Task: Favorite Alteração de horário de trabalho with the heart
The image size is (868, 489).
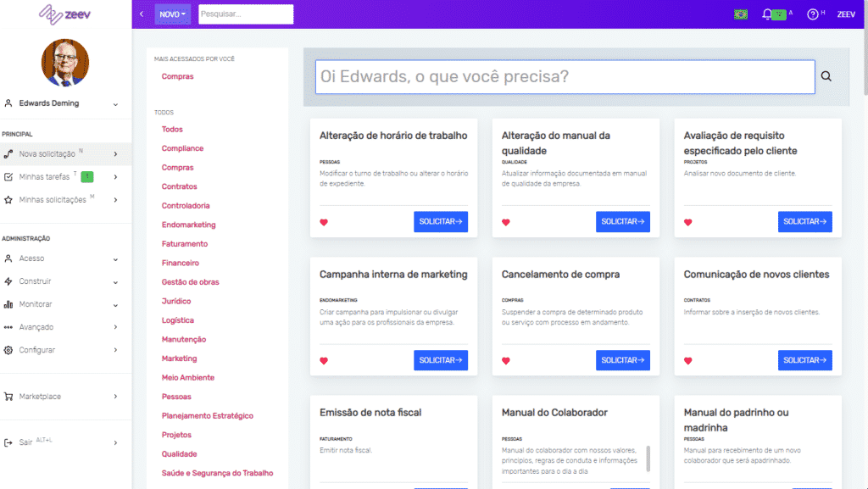Action: click(x=322, y=221)
